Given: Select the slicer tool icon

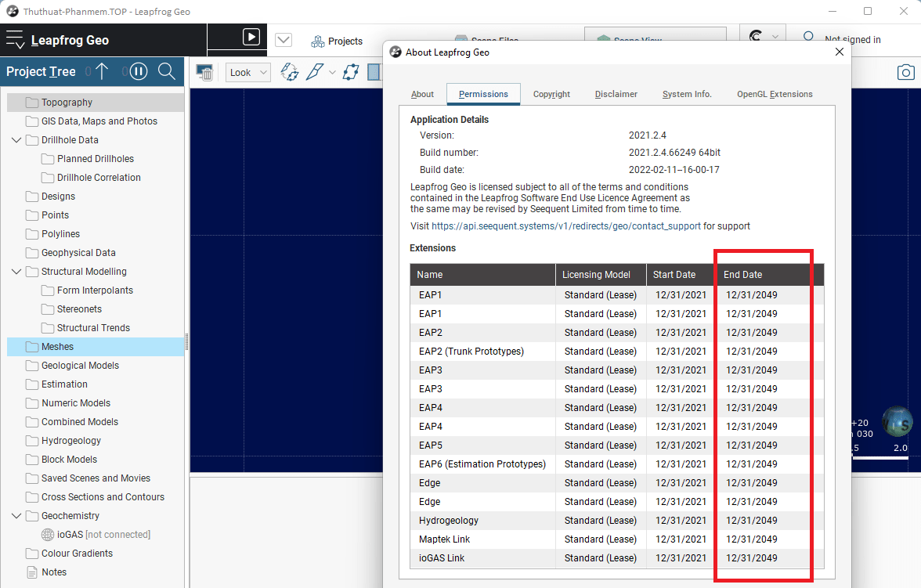Looking at the screenshot, I should click(315, 72).
